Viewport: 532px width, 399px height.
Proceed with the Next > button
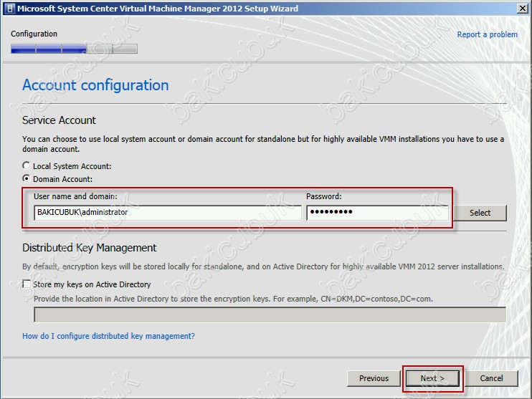432,378
